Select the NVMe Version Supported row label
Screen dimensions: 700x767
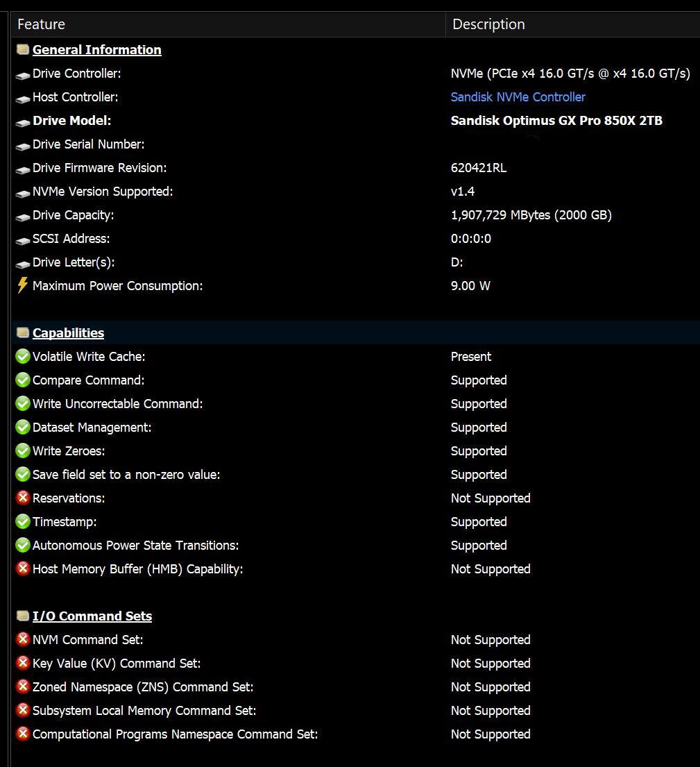point(103,192)
